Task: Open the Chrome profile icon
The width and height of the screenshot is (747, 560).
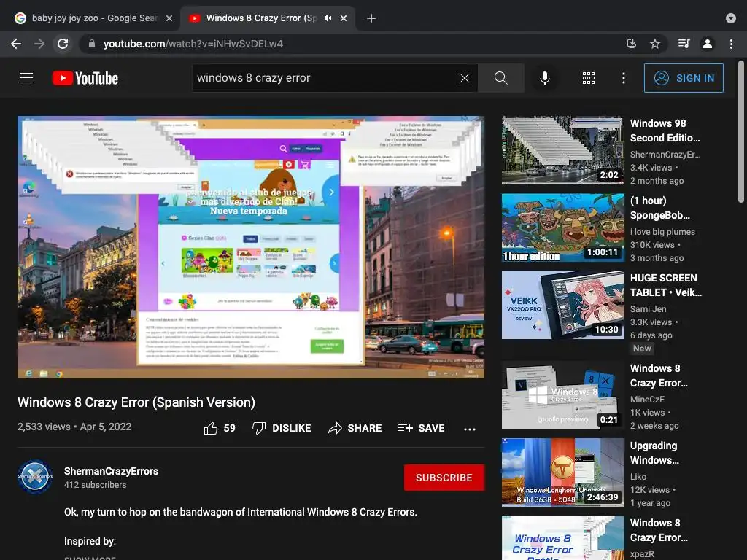Action: (708, 44)
